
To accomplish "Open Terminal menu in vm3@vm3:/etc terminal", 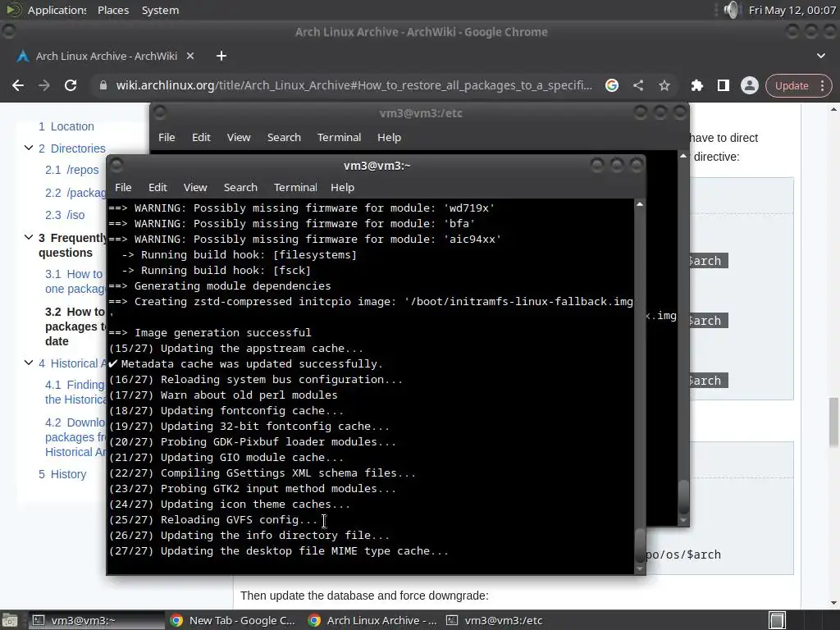I will pos(339,137).
